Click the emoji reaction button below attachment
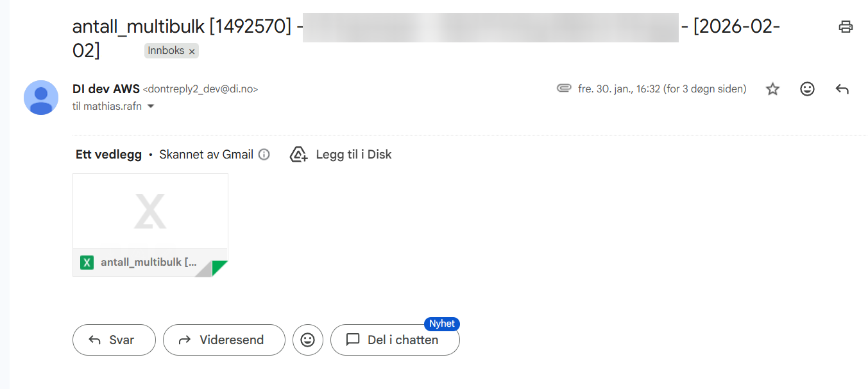This screenshot has height=389, width=868. (307, 340)
